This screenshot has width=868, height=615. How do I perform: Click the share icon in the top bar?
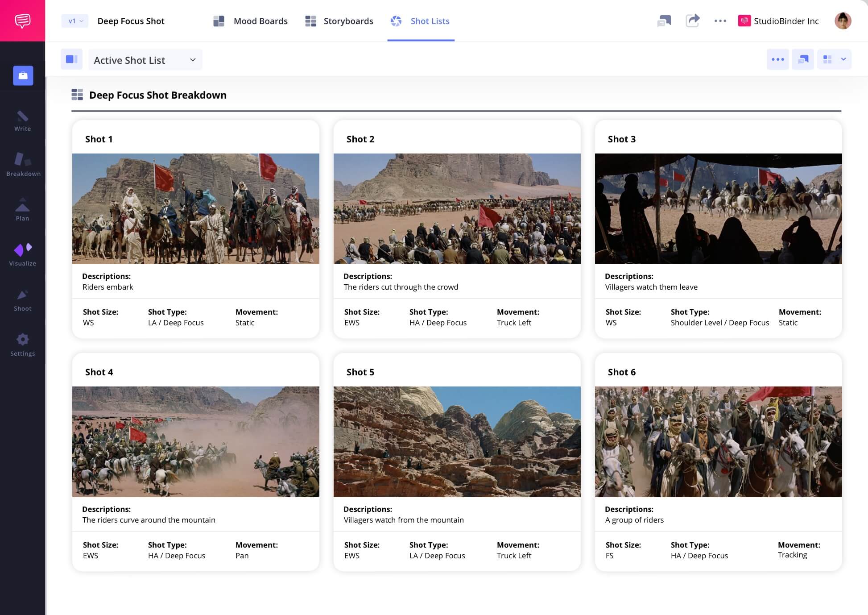click(x=693, y=21)
